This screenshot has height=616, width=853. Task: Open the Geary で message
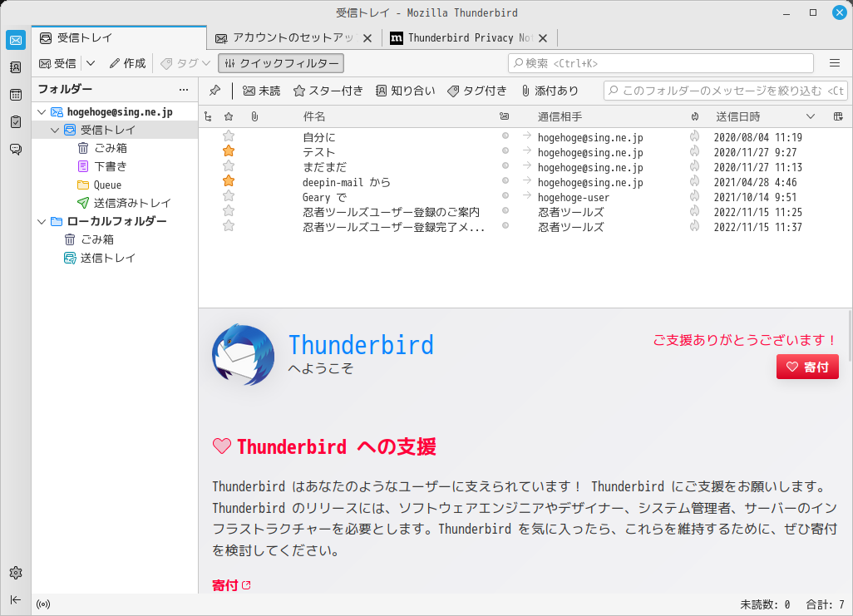click(x=325, y=197)
